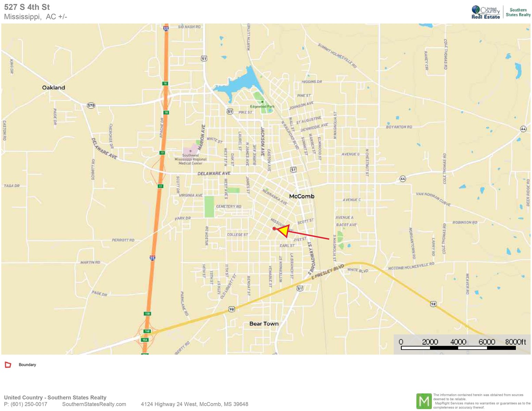Click the ROBINSON RD label
The height and width of the screenshot is (411, 532).
click(x=465, y=222)
